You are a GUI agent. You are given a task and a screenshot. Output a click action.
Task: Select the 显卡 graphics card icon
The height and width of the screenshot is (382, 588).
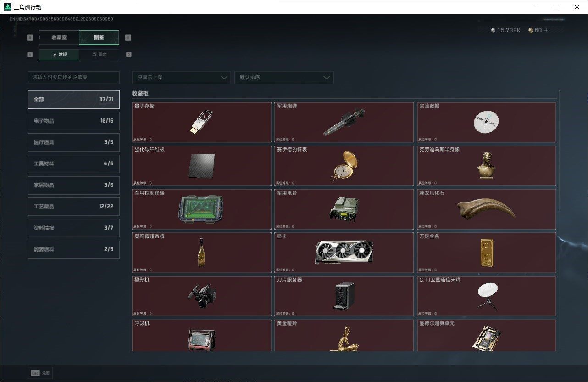click(x=344, y=253)
